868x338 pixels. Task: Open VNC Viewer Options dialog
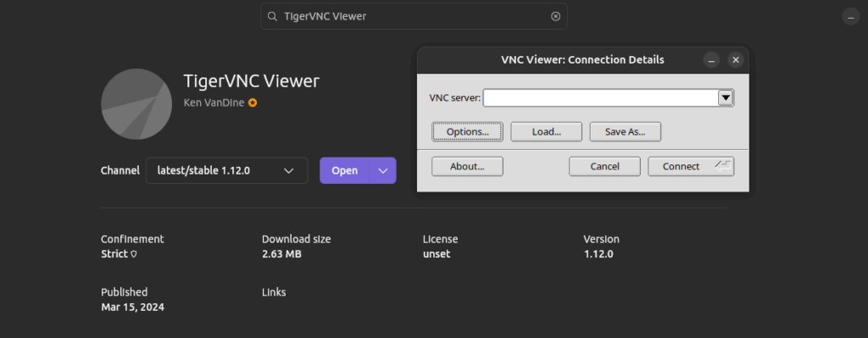[x=467, y=131]
